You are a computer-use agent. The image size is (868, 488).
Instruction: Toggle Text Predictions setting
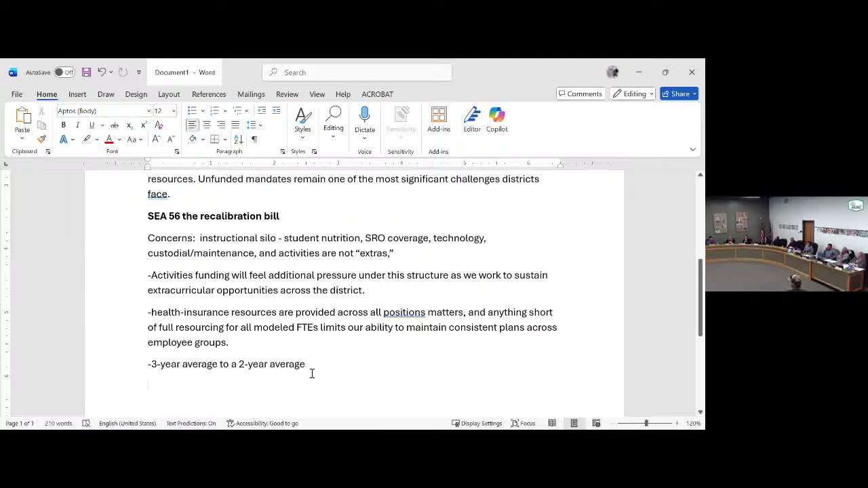[x=191, y=424]
